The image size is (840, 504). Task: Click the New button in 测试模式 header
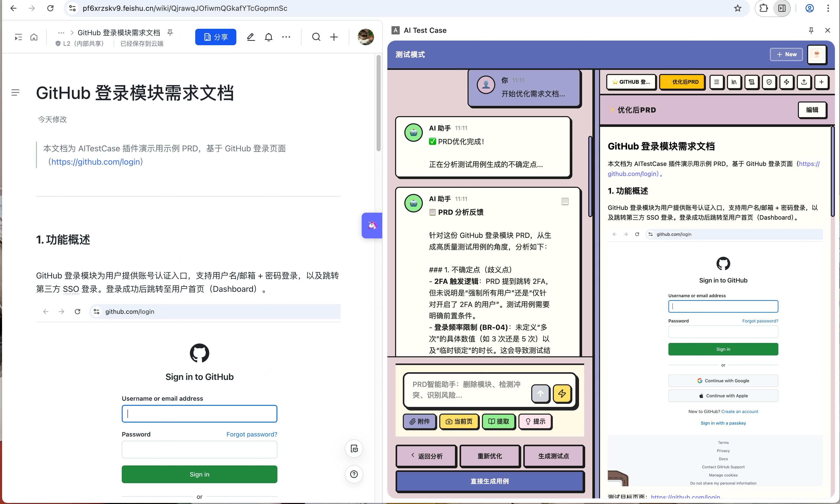[786, 54]
